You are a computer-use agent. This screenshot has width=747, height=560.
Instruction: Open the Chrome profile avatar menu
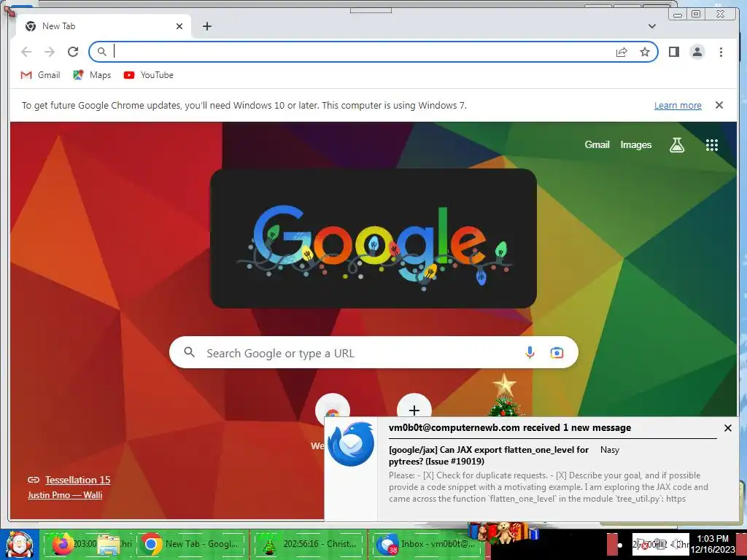click(x=697, y=52)
